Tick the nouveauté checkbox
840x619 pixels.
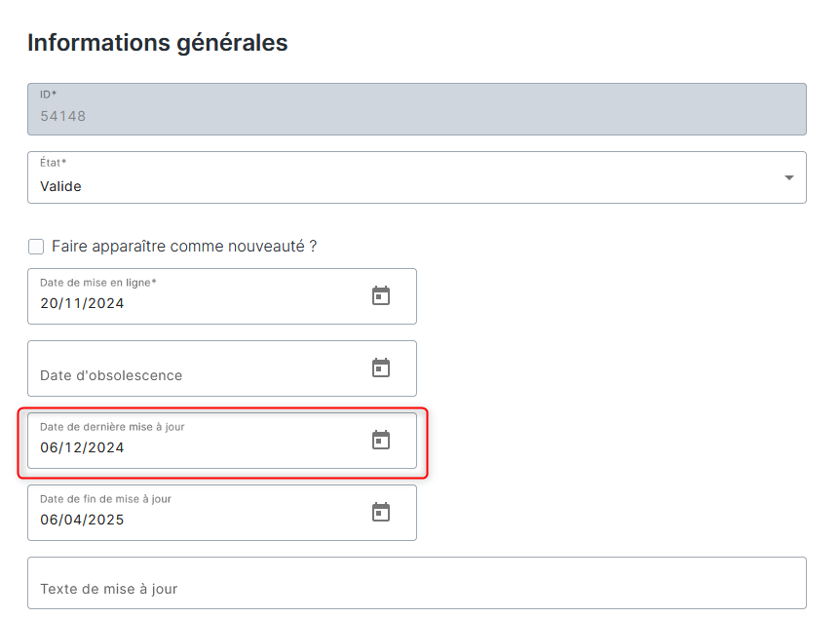tap(36, 247)
